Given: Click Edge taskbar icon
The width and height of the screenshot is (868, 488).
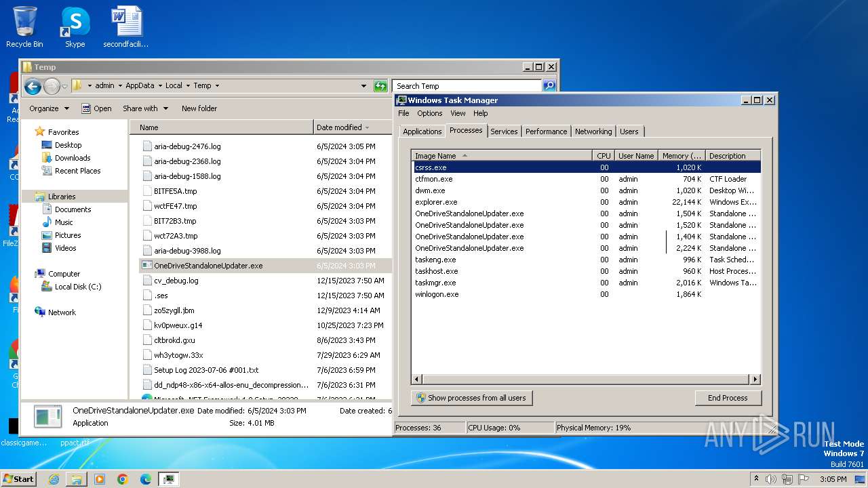Looking at the screenshot, I should [146, 479].
